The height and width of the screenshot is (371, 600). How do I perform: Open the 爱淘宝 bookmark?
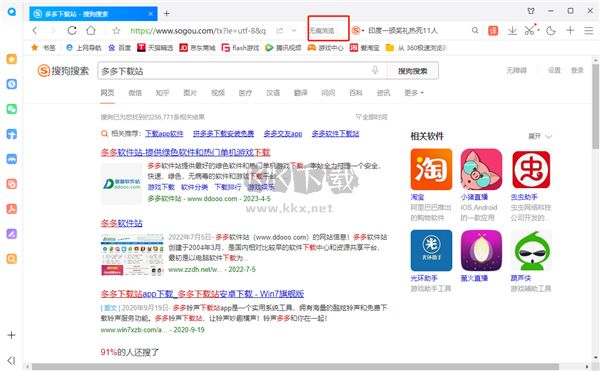click(365, 47)
